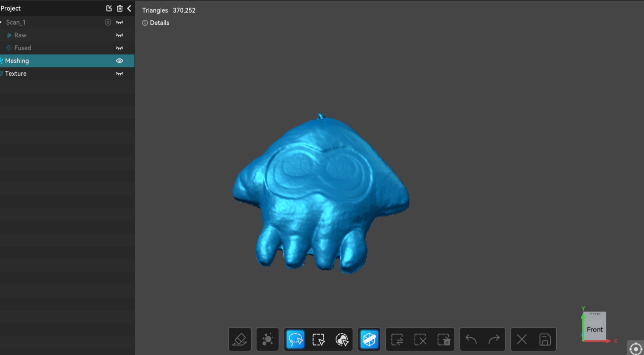Show the Fused point cloud

119,48
